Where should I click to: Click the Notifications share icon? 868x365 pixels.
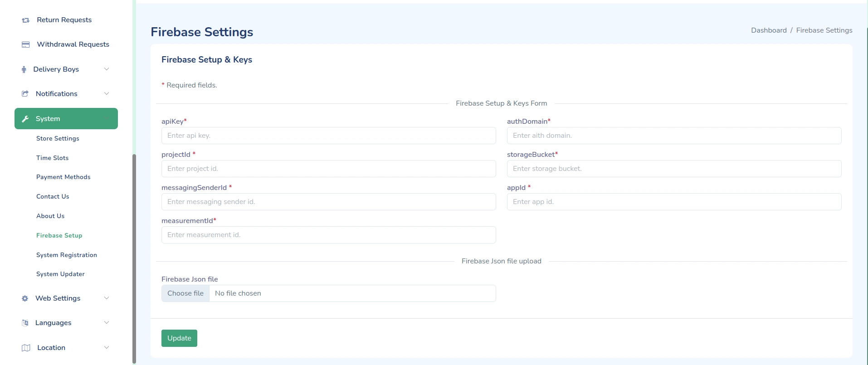coord(25,94)
